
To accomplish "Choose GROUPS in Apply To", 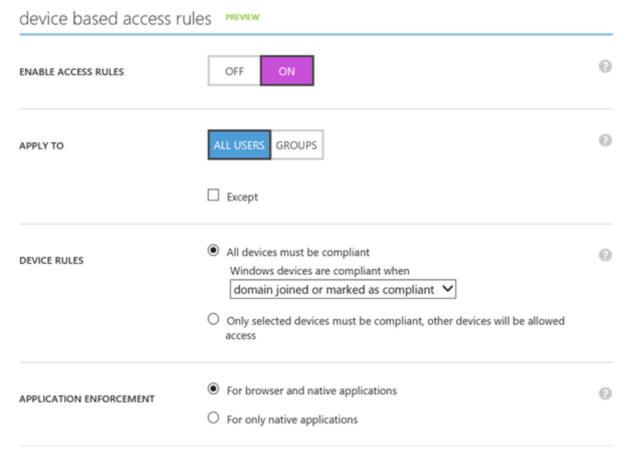I will 296,145.
